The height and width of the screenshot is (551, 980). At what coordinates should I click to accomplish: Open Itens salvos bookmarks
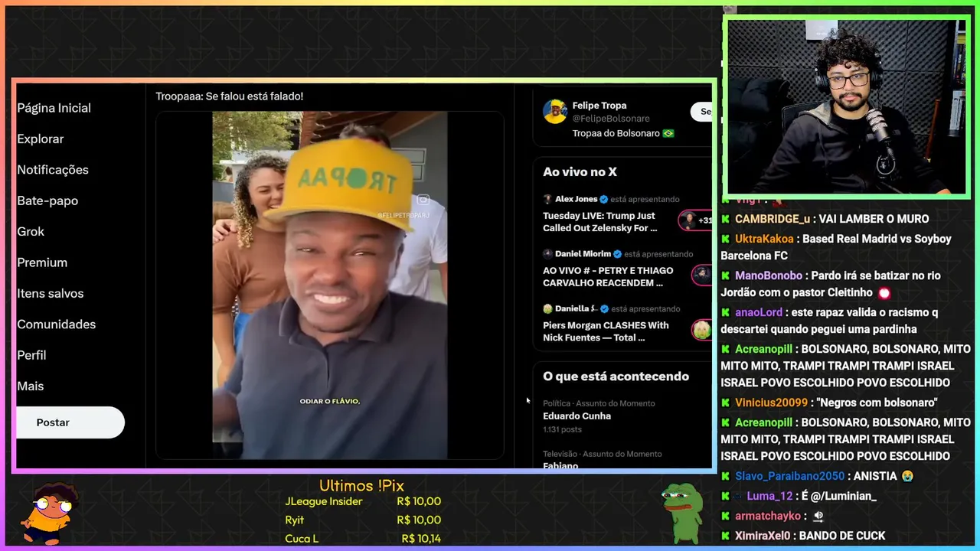click(x=51, y=293)
